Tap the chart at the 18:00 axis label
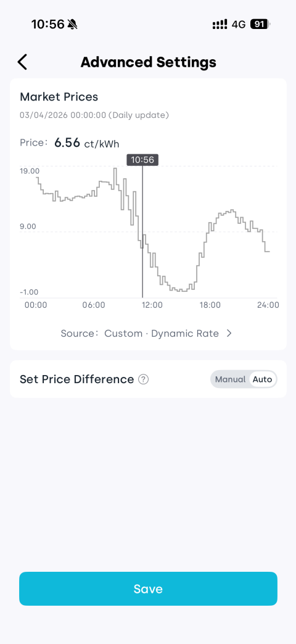This screenshot has width=296, height=644. coord(210,305)
